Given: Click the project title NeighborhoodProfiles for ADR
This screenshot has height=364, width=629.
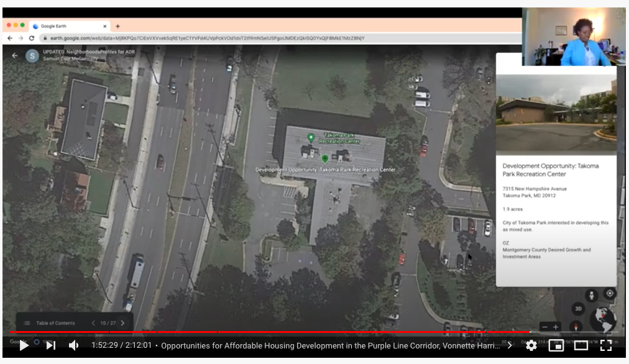Looking at the screenshot, I should pos(89,52).
